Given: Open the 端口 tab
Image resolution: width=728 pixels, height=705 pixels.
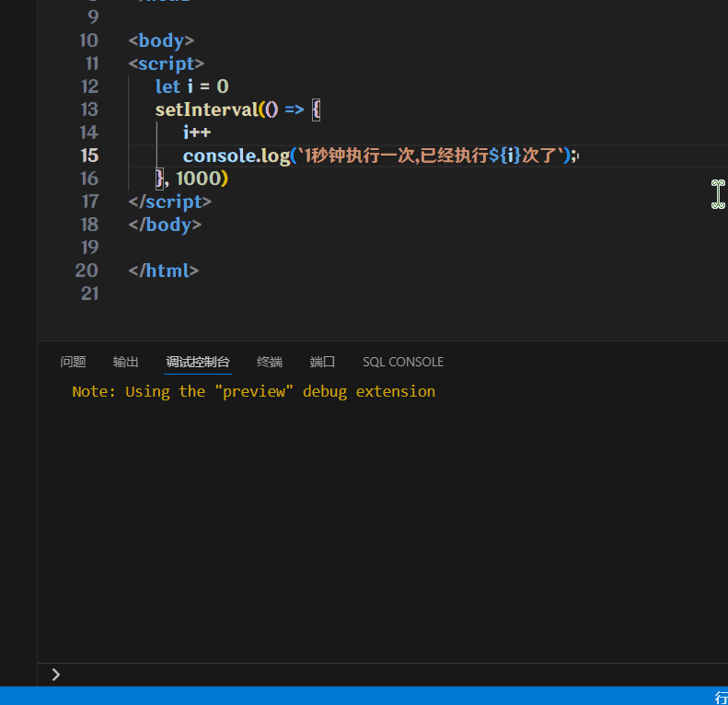Looking at the screenshot, I should tap(322, 362).
